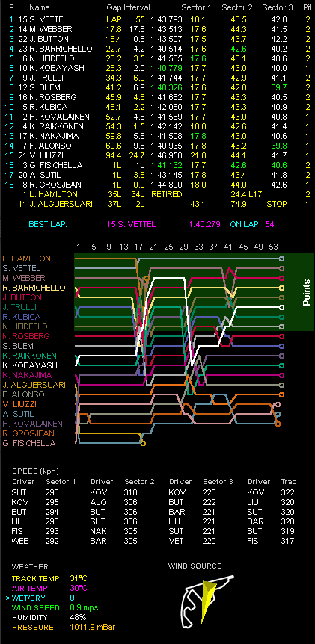The height and width of the screenshot is (644, 315).
Task: Click Sector 3 header in timing table
Action: click(x=276, y=7)
